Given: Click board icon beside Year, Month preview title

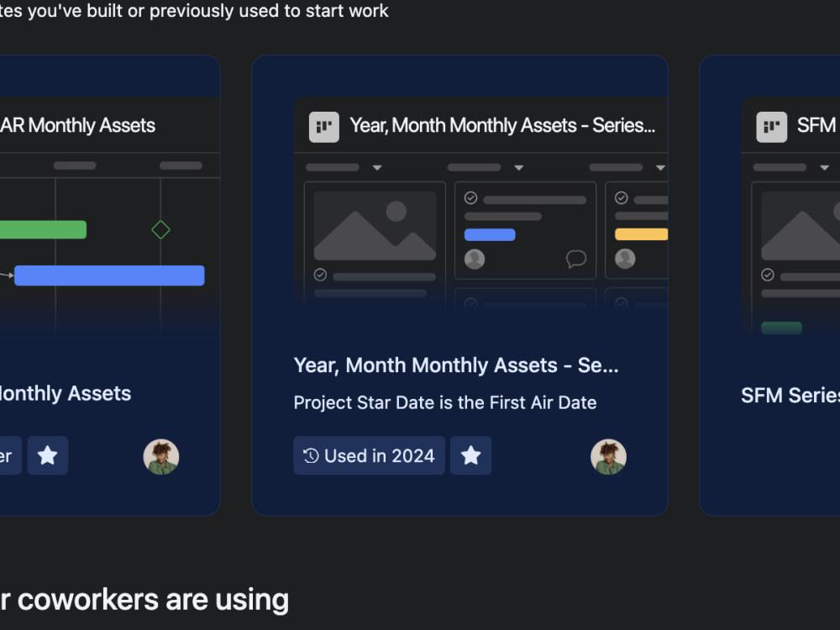Looking at the screenshot, I should coord(324,127).
